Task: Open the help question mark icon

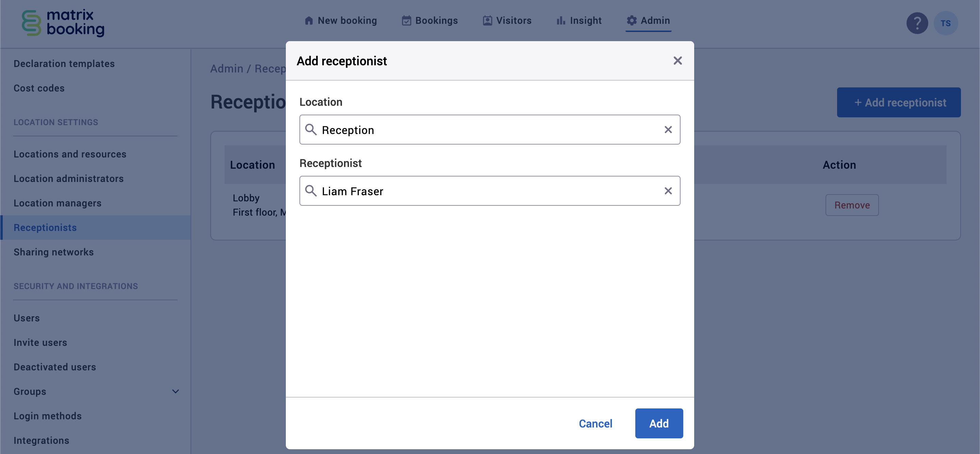Action: (917, 23)
